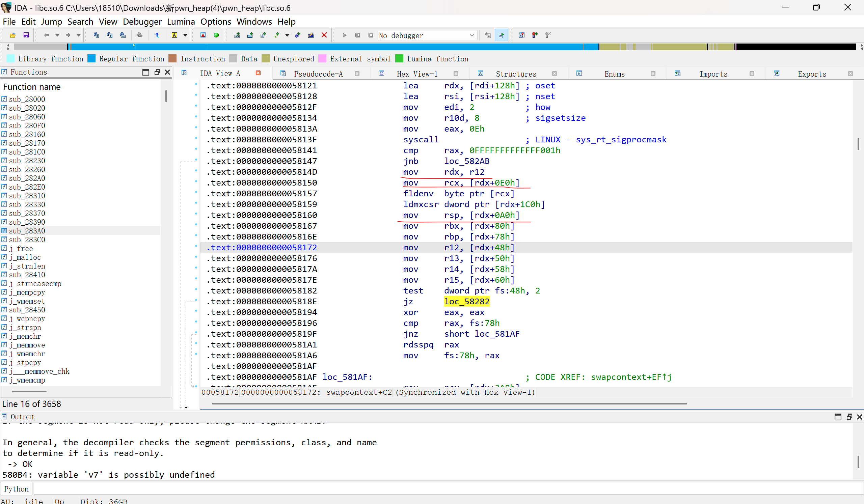
Task: Save the database with the floppy disk icon
Action: [26, 35]
